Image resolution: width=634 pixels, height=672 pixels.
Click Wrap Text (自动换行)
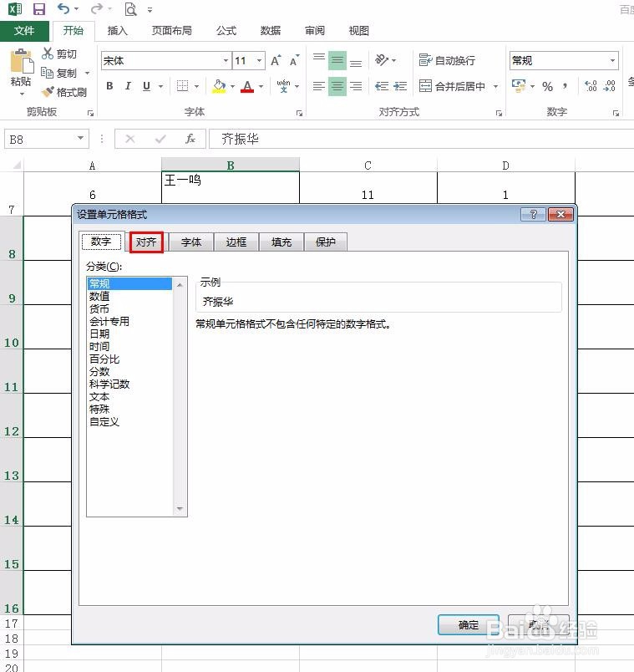click(447, 60)
